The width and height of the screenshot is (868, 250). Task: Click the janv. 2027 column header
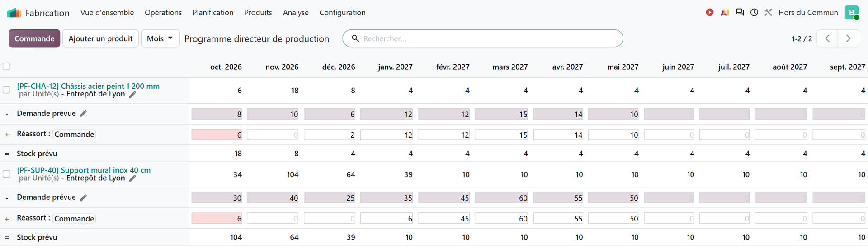pyautogui.click(x=395, y=67)
